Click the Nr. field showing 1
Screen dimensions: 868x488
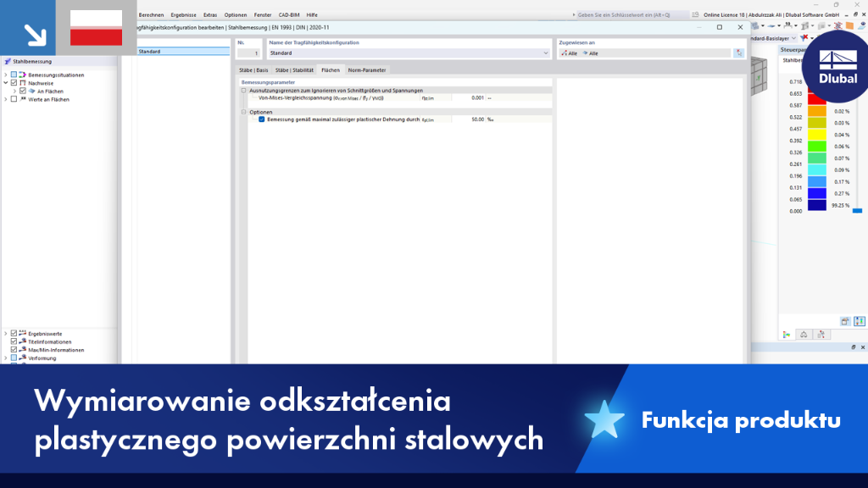point(249,53)
